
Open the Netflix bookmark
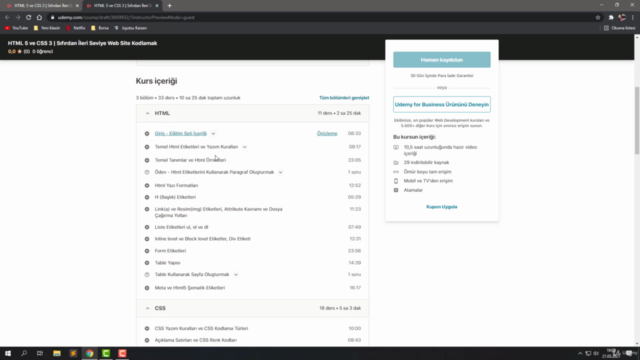point(76,28)
